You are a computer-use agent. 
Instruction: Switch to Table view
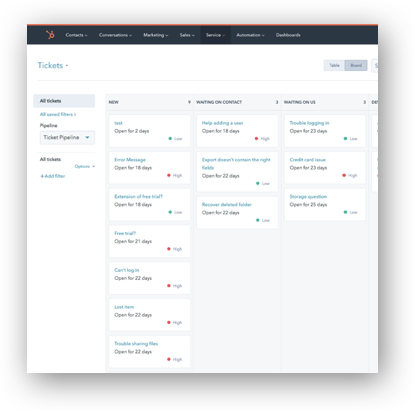coord(334,65)
